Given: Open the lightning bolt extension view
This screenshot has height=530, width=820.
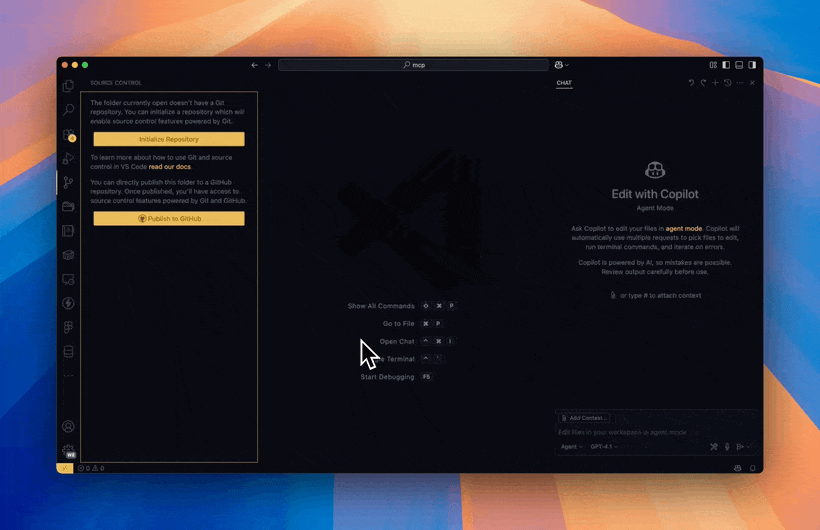Looking at the screenshot, I should point(68,303).
